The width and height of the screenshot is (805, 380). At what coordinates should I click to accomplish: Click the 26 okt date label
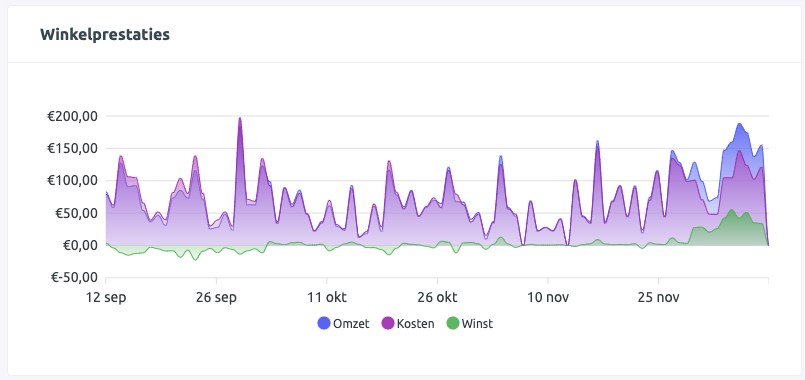tap(437, 298)
